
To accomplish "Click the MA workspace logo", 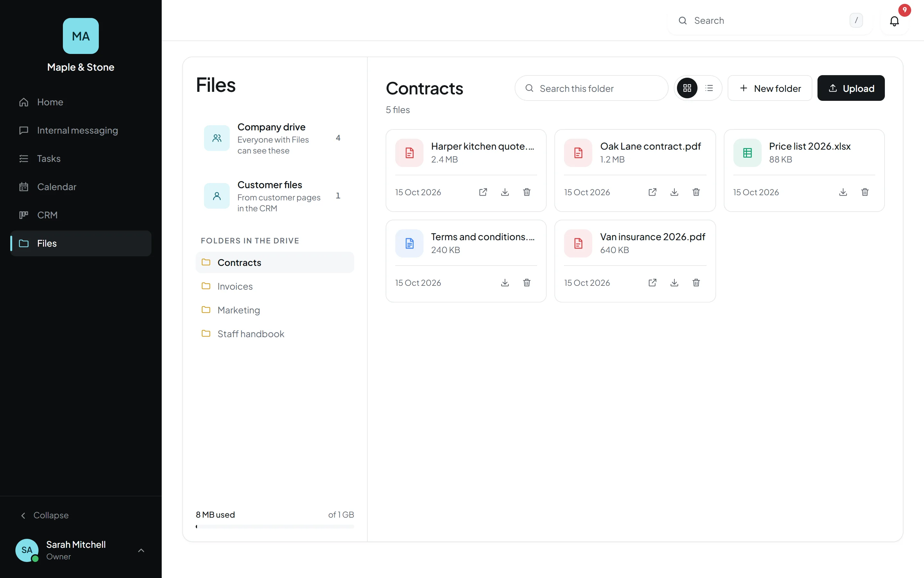I will click(x=81, y=36).
